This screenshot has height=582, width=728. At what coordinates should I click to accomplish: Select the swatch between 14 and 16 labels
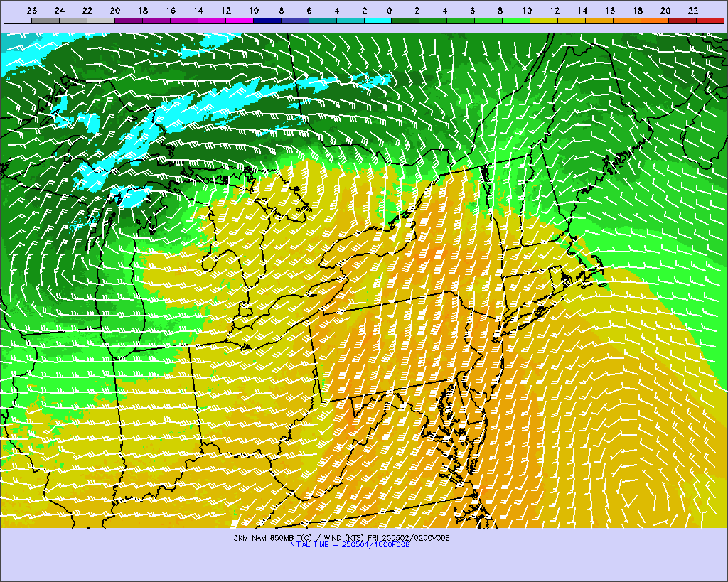pyautogui.click(x=599, y=21)
